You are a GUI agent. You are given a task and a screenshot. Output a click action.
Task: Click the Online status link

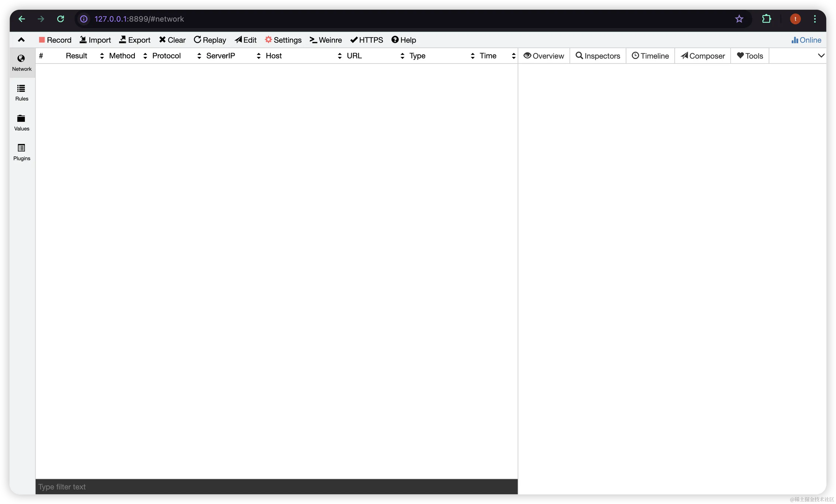(806, 40)
